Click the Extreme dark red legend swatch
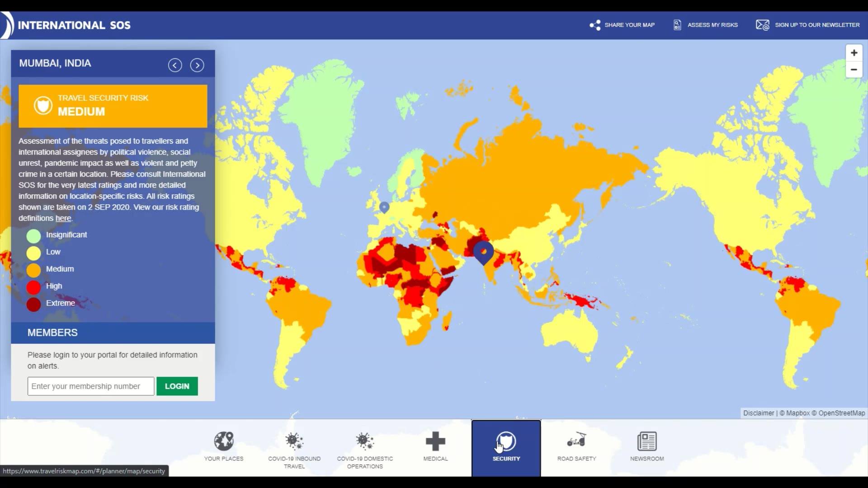 (33, 305)
